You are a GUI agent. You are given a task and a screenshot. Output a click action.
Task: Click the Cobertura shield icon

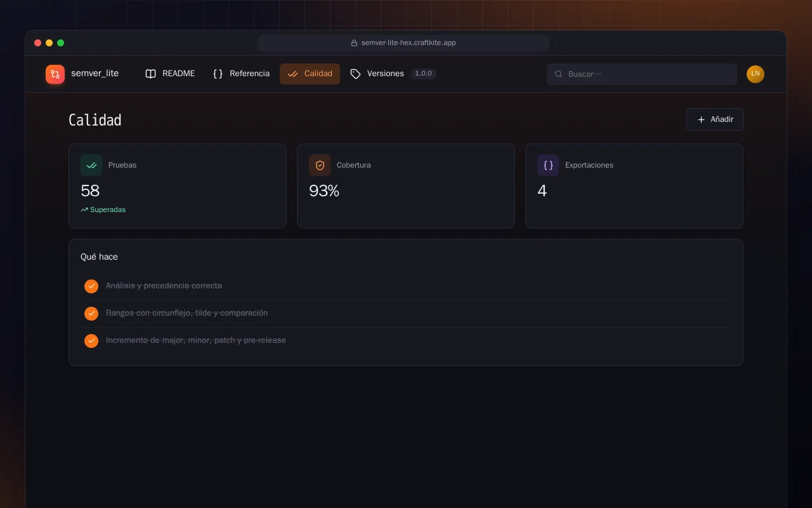coord(320,165)
